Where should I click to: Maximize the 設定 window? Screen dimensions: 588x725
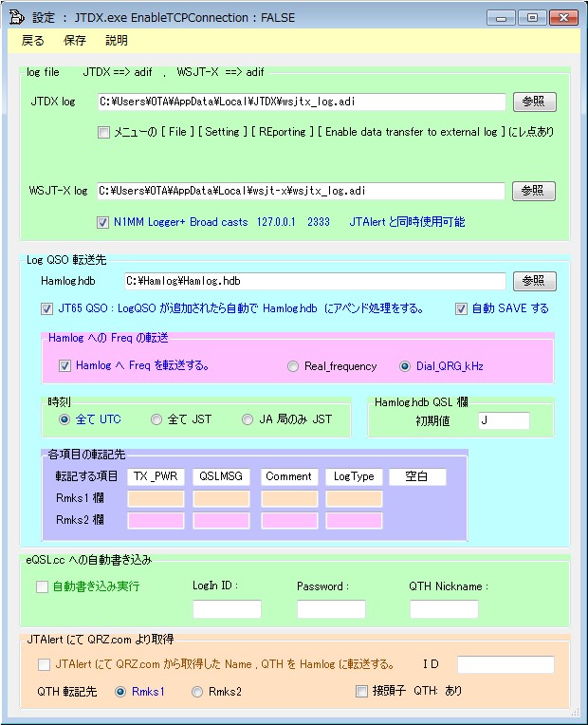pyautogui.click(x=532, y=18)
